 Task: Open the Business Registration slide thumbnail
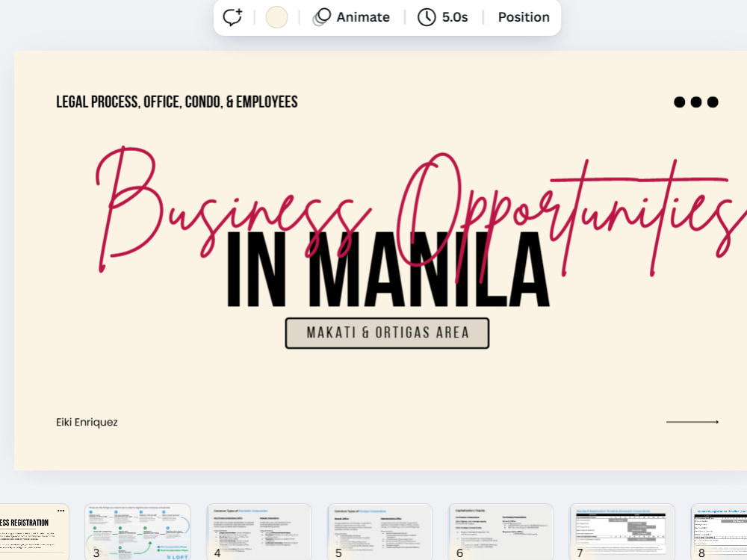tap(34, 532)
